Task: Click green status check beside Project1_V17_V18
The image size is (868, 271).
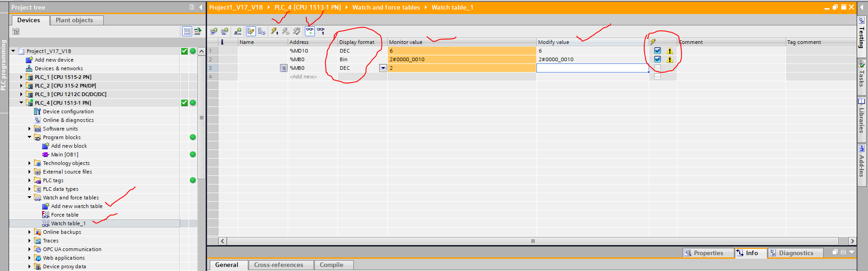Action: pos(184,51)
